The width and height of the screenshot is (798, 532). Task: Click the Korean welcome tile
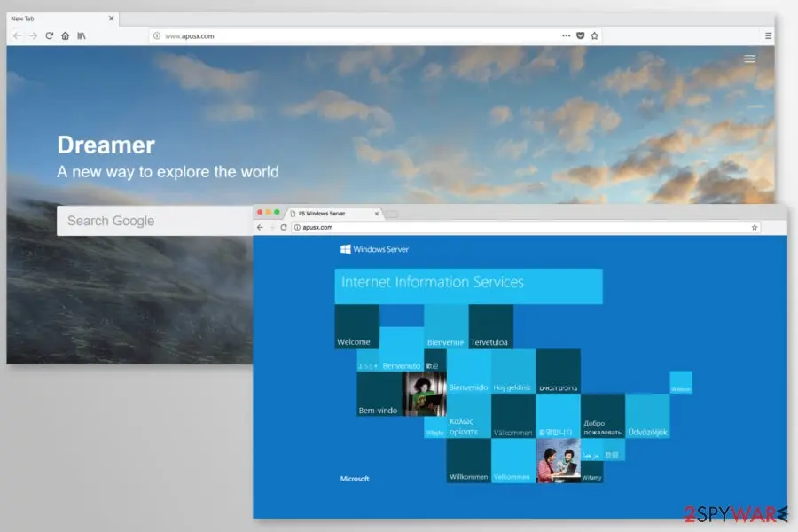[x=558, y=416]
